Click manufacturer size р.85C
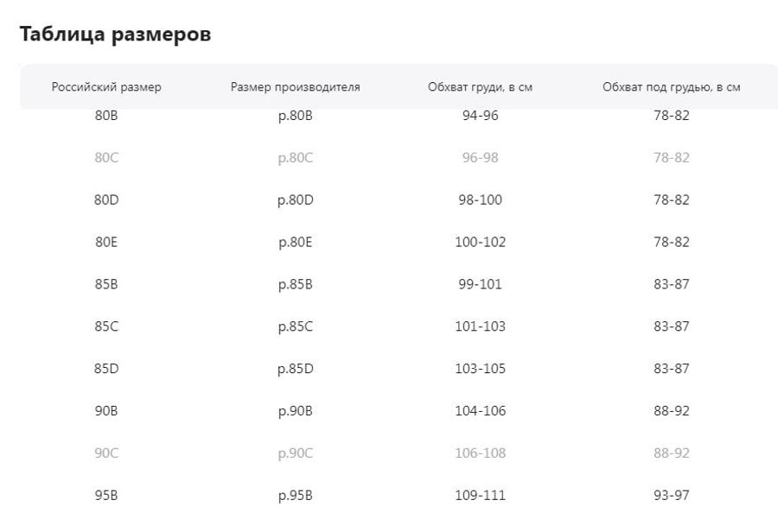The image size is (778, 532). [x=296, y=326]
